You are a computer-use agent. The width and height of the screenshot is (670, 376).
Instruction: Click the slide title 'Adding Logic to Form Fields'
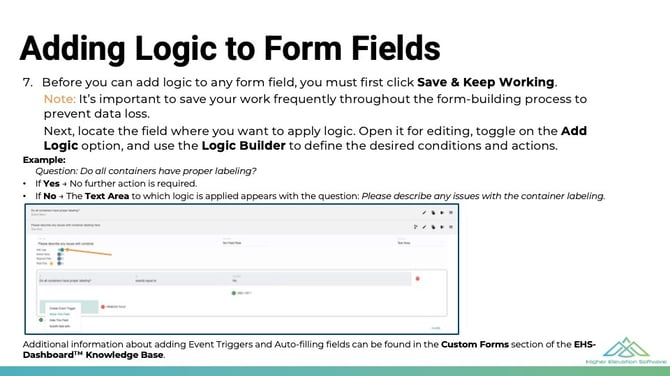[230, 48]
